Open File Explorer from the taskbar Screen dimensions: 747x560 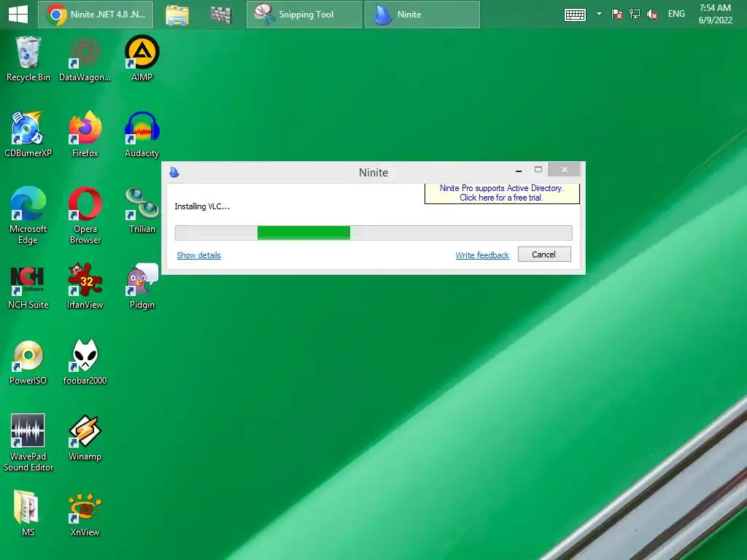[177, 15]
